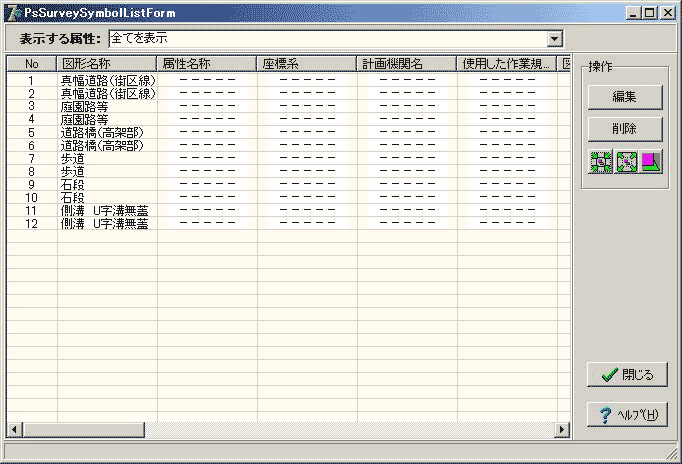The height and width of the screenshot is (464, 682).
Task: Click the 座標系 column header
Action: pos(307,64)
